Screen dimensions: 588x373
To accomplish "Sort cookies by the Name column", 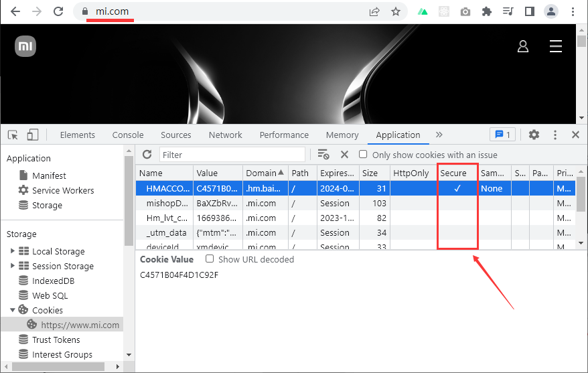I will [164, 173].
